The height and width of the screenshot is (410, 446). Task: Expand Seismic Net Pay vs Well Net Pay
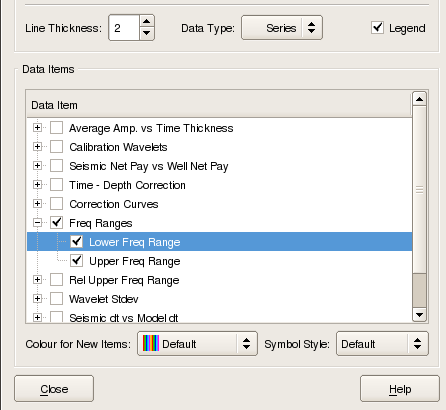tap(37, 166)
